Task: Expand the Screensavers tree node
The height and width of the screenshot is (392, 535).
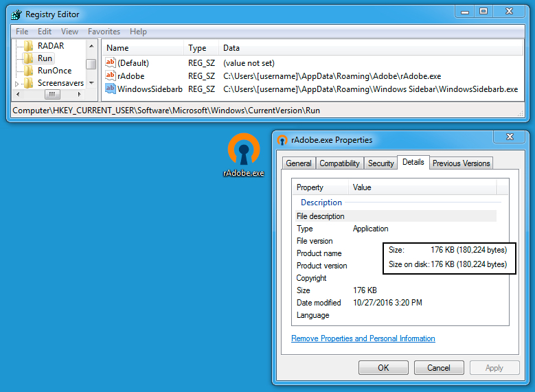Action: click(x=16, y=84)
